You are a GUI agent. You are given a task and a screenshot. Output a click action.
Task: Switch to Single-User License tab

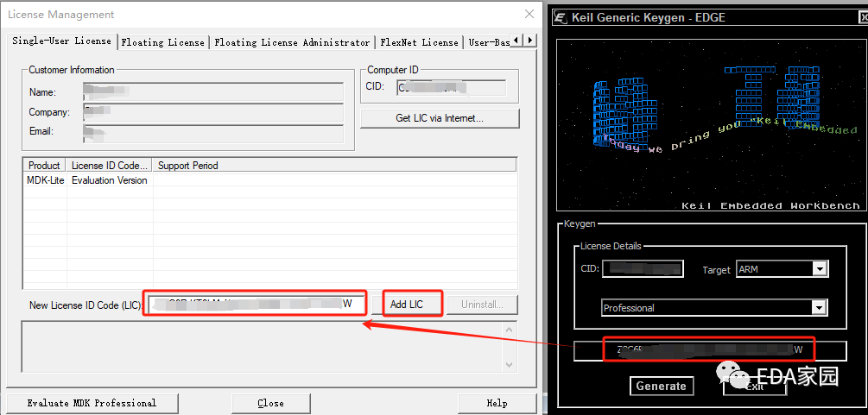[x=61, y=41]
